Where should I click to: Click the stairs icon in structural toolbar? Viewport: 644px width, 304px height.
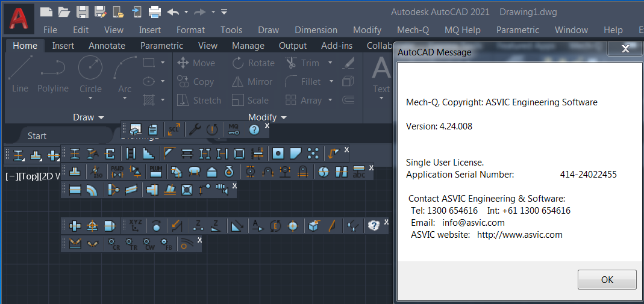tap(148, 154)
